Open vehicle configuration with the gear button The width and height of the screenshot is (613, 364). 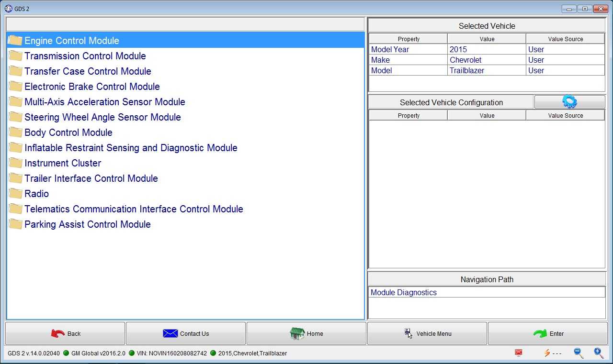569,102
